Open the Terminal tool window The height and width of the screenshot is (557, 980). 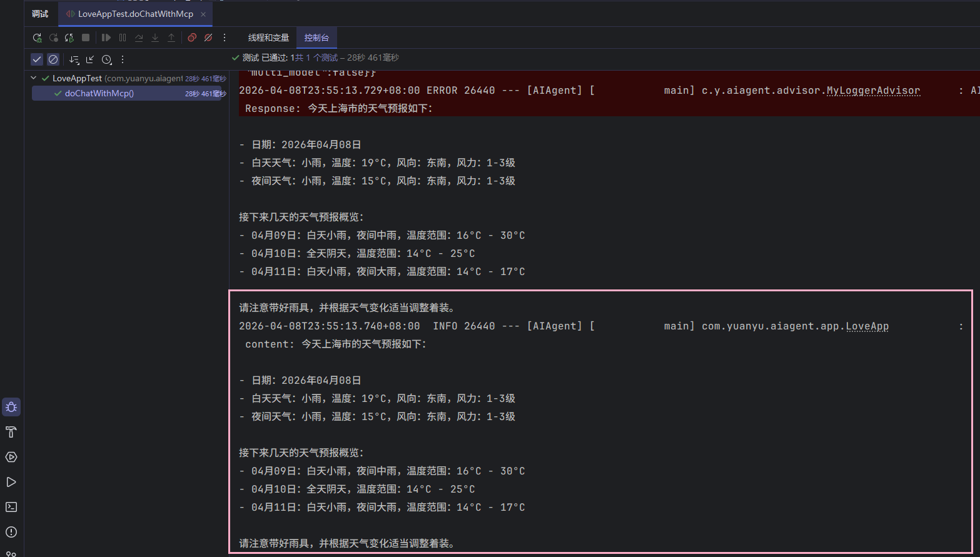click(11, 507)
